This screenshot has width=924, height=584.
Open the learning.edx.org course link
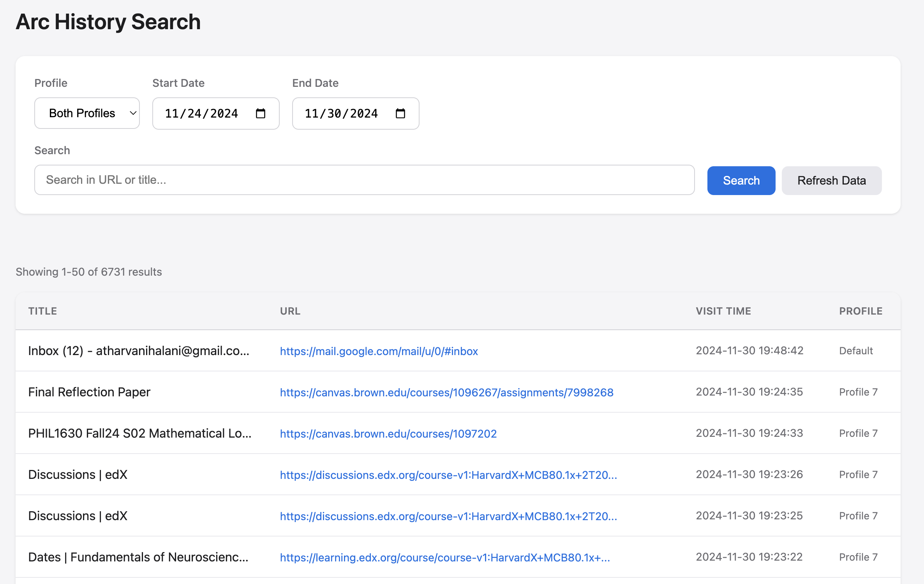click(x=444, y=557)
